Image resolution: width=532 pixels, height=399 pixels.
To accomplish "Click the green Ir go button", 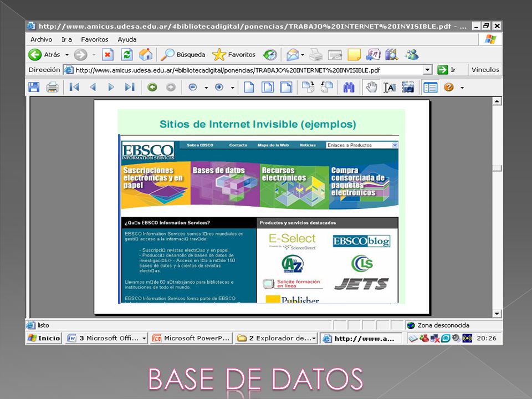I will (x=447, y=70).
